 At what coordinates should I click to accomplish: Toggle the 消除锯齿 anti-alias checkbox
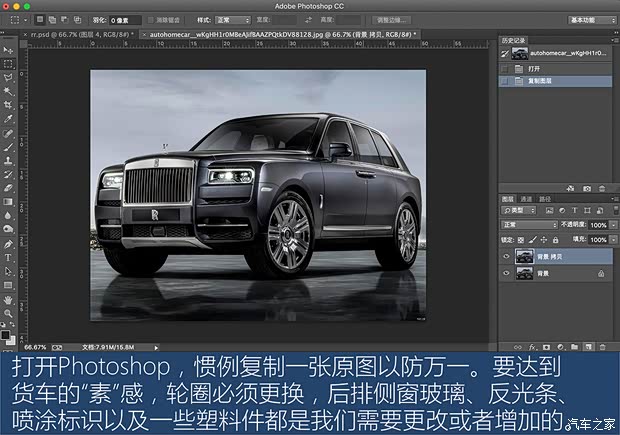coord(151,20)
